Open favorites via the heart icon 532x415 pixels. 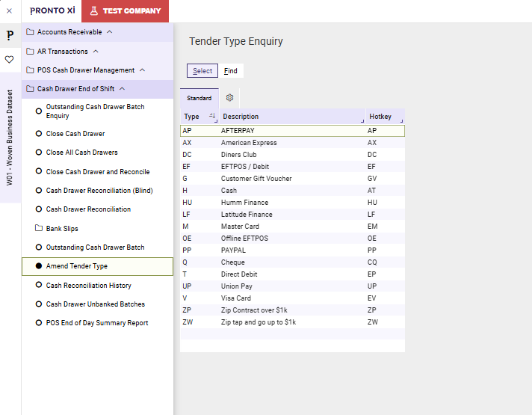pos(10,59)
